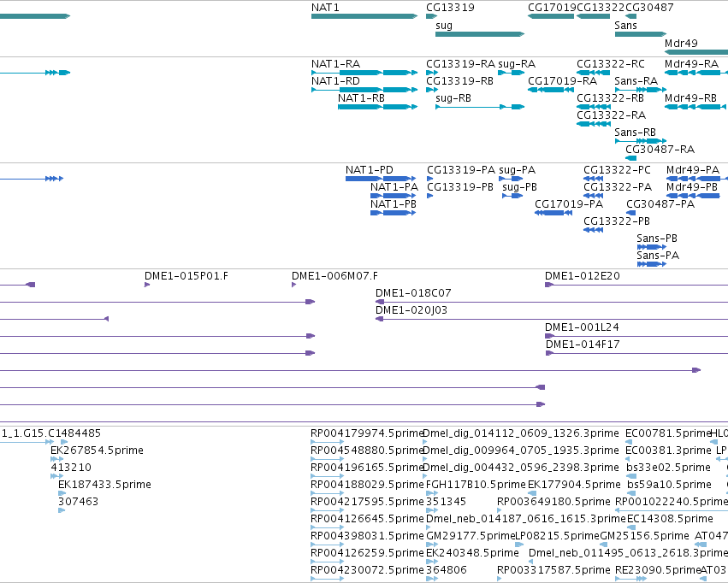This screenshot has height=583, width=728.
Task: Select transcript NAT1-RD
Action: [364, 90]
